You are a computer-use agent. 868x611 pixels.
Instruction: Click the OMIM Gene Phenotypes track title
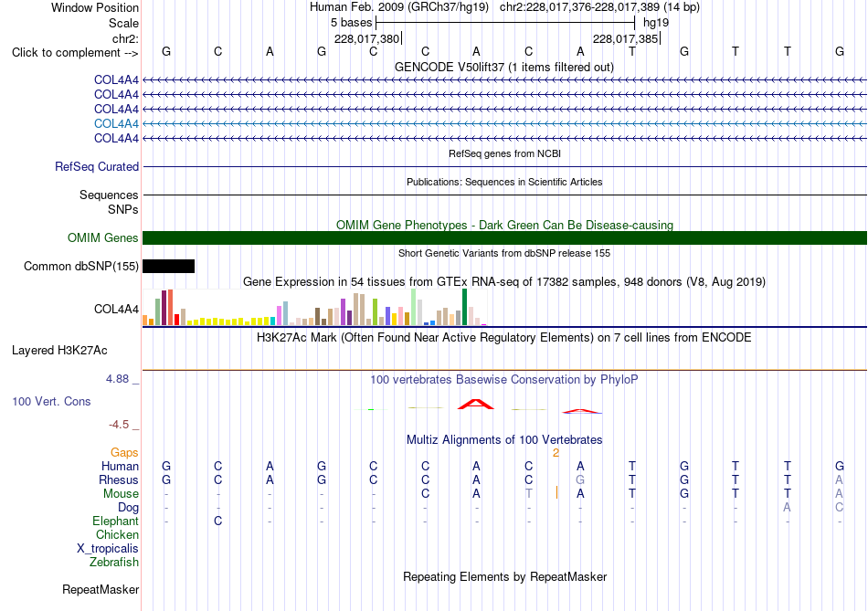[504, 225]
